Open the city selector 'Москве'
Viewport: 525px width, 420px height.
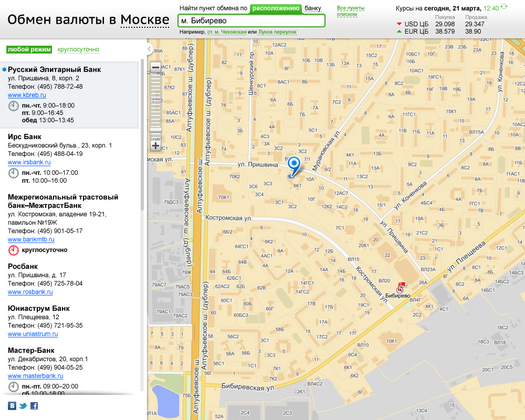click(x=144, y=20)
